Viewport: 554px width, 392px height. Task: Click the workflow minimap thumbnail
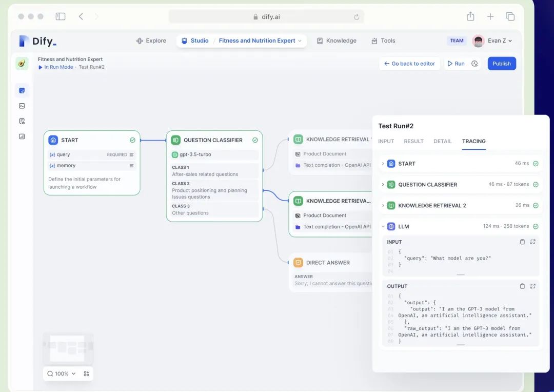click(x=68, y=348)
